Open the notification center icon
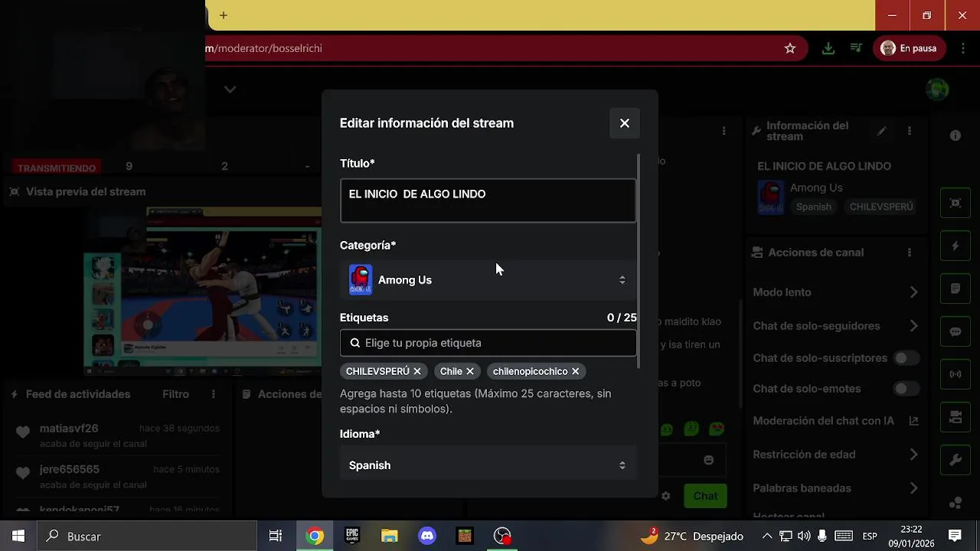Screen dimensions: 980x551 coord(955,536)
